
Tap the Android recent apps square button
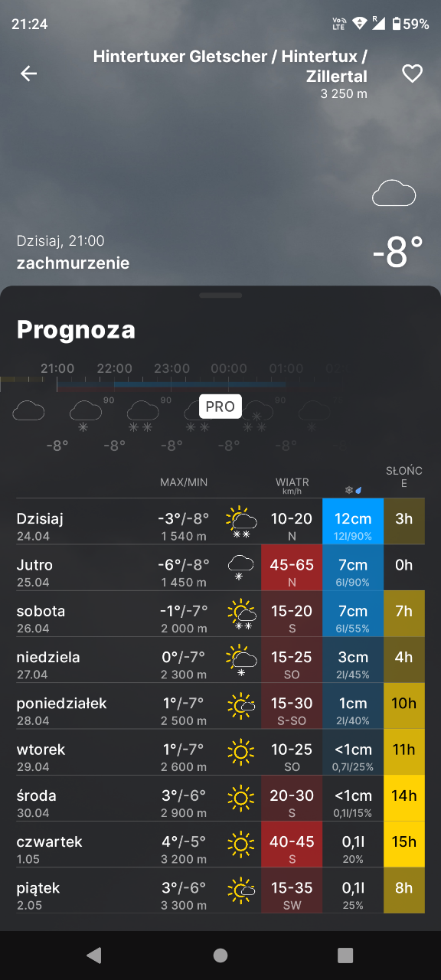(x=345, y=955)
